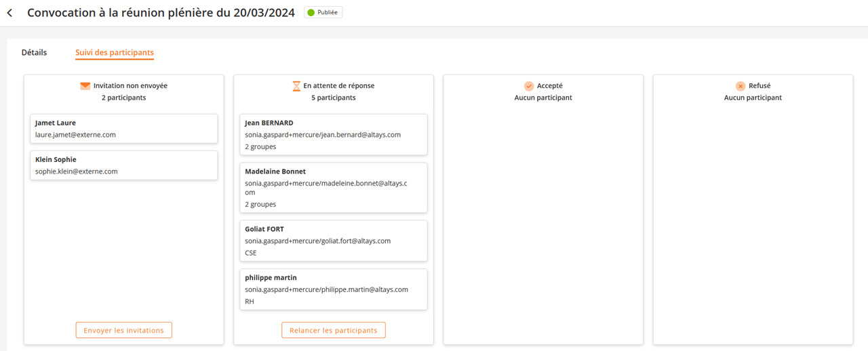
Task: Select the Jamet Laure participant card
Action: [x=123, y=129]
